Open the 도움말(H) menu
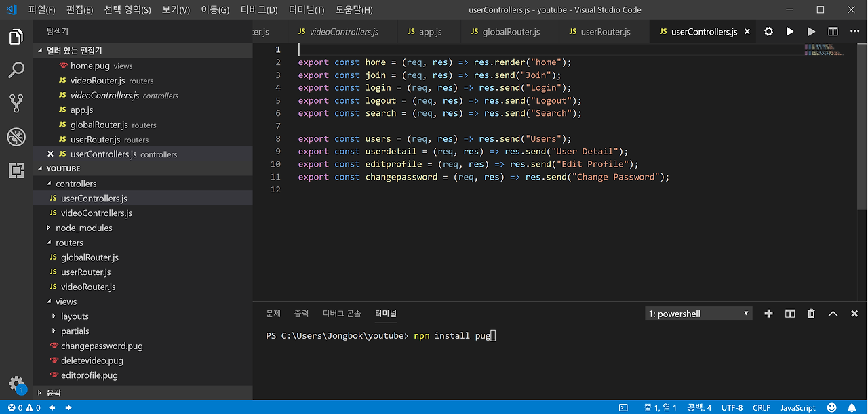The height and width of the screenshot is (414, 868). click(354, 10)
